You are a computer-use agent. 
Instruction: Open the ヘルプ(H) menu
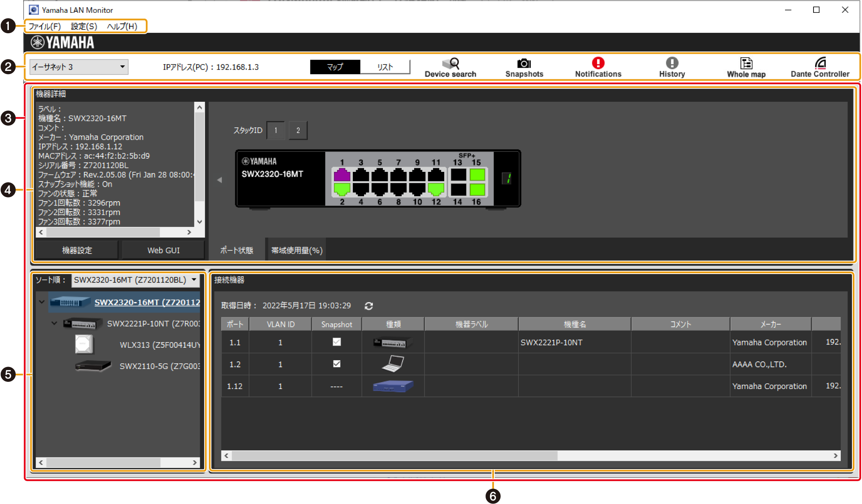click(x=122, y=26)
